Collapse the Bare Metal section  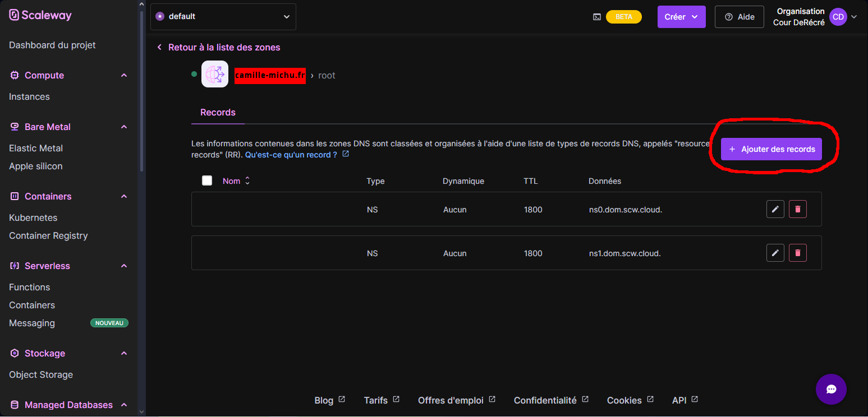pyautogui.click(x=124, y=127)
